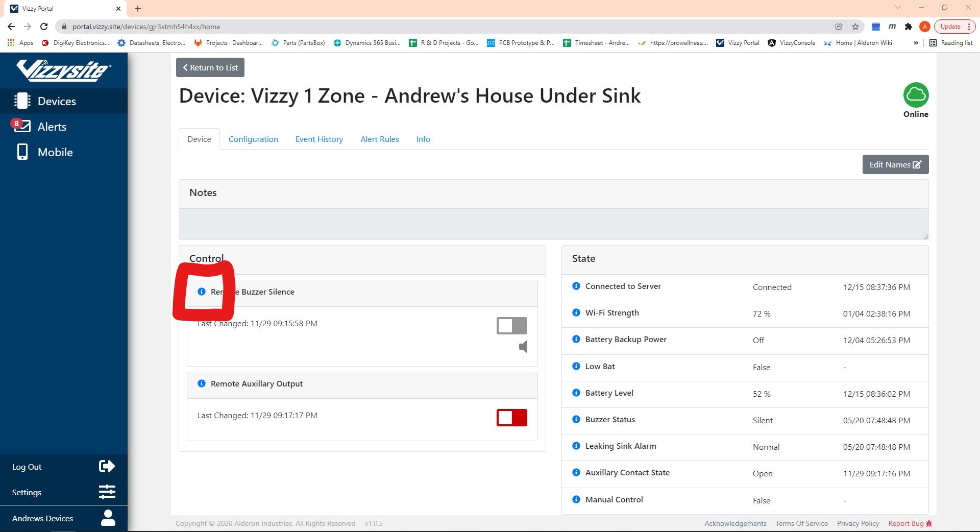Click info icon next to Connected to Server
This screenshot has width=980, height=532.
tap(576, 286)
